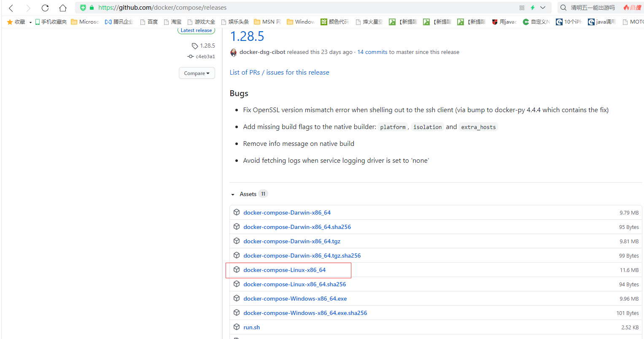The image size is (644, 339).
Task: Open 10个PH bookmark
Action: point(569,22)
